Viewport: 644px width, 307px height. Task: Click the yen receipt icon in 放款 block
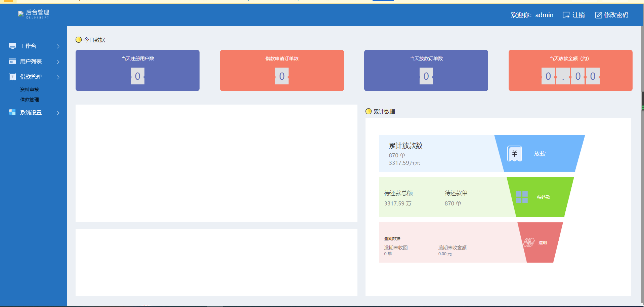click(514, 154)
